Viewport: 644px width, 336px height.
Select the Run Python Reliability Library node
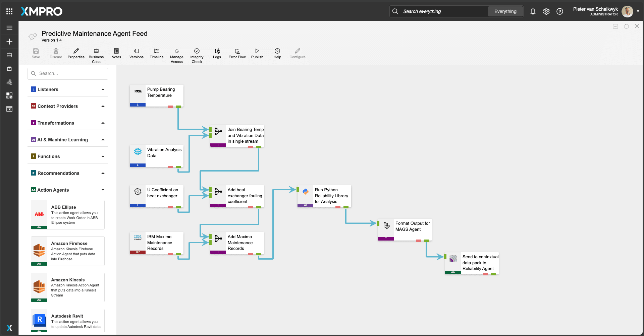(324, 196)
